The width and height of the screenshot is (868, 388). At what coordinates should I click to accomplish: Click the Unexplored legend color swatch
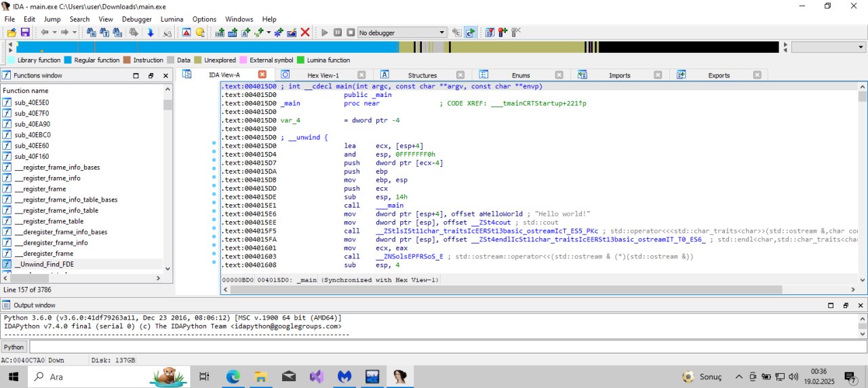[198, 60]
